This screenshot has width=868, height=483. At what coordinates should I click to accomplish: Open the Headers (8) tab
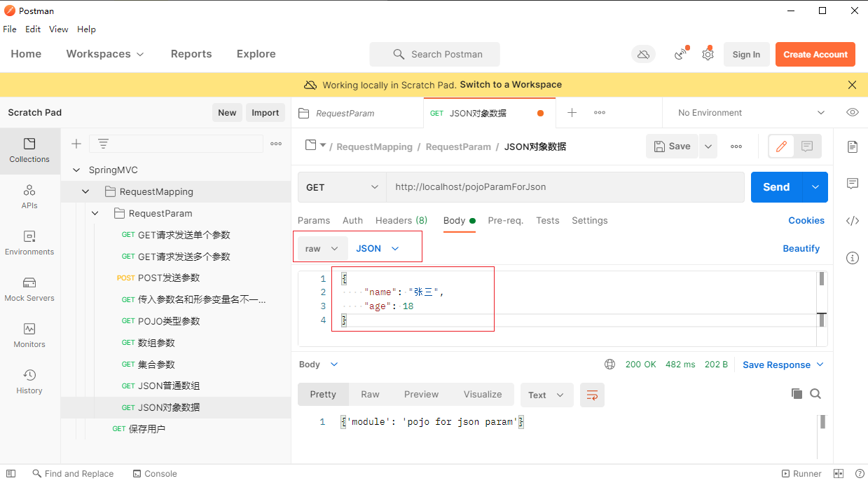point(401,220)
